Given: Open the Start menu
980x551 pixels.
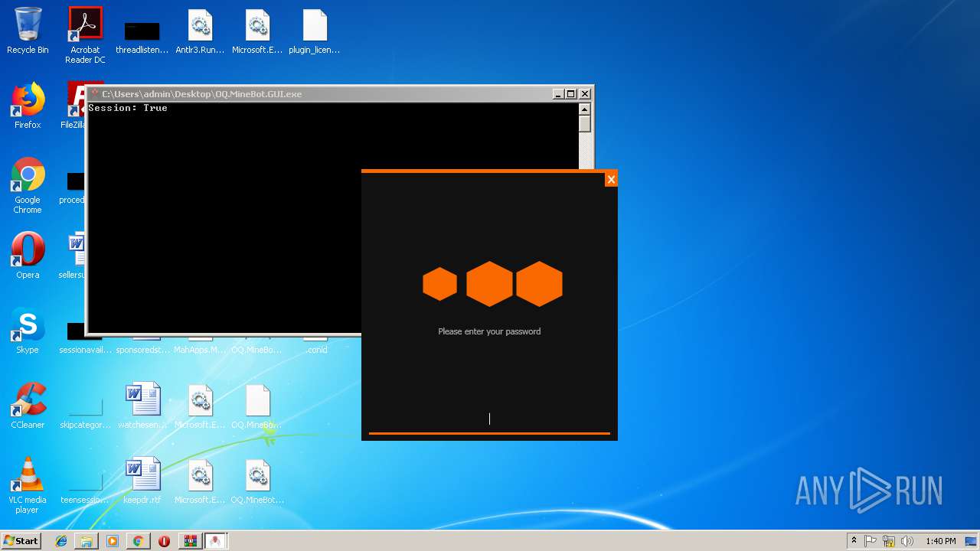Looking at the screenshot, I should pyautogui.click(x=21, y=541).
